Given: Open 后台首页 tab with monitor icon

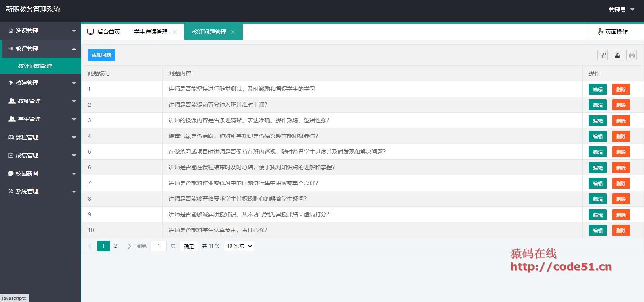Looking at the screenshot, I should click(x=104, y=32).
